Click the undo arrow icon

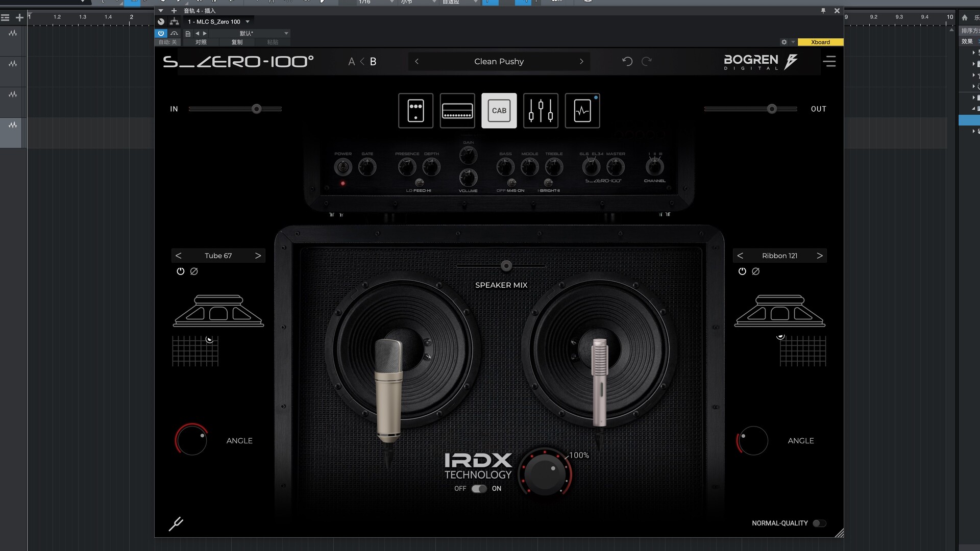click(x=627, y=61)
